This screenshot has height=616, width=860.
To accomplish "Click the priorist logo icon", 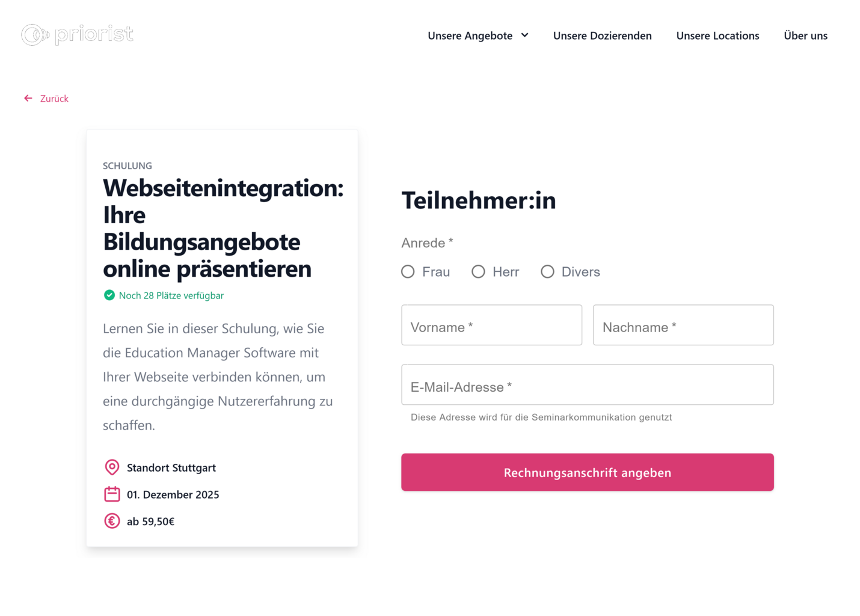I will (35, 35).
